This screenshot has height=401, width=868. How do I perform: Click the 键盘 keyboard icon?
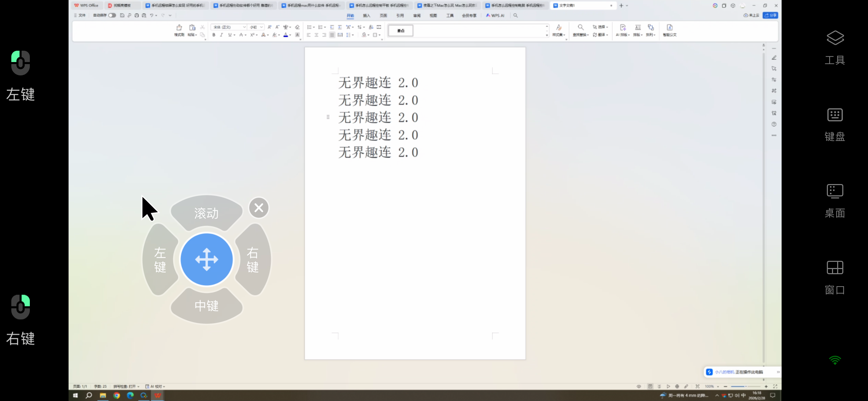coord(835,115)
